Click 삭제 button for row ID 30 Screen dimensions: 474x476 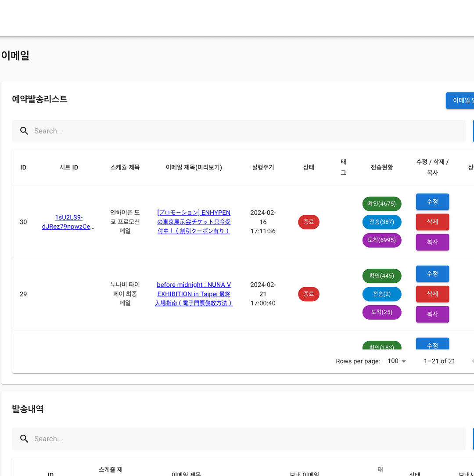click(x=432, y=222)
